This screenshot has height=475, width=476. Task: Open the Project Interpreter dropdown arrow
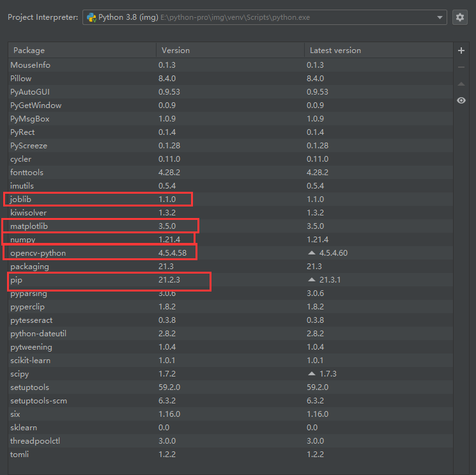click(x=440, y=17)
